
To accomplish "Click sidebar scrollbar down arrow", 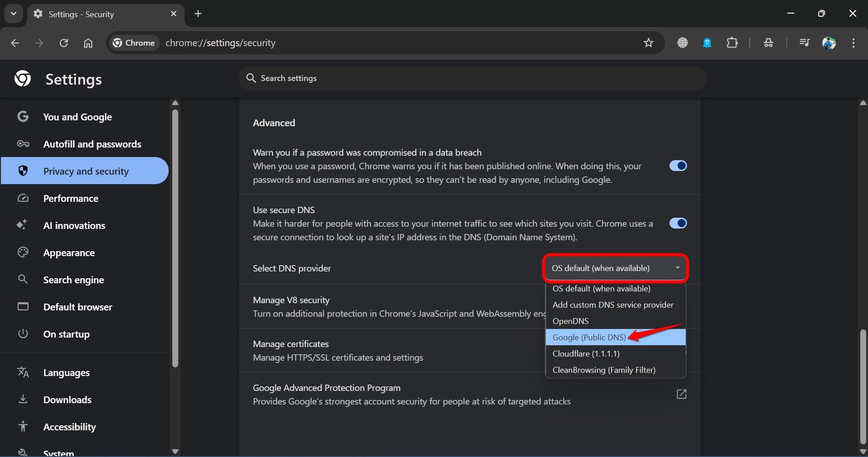I will pyautogui.click(x=175, y=451).
